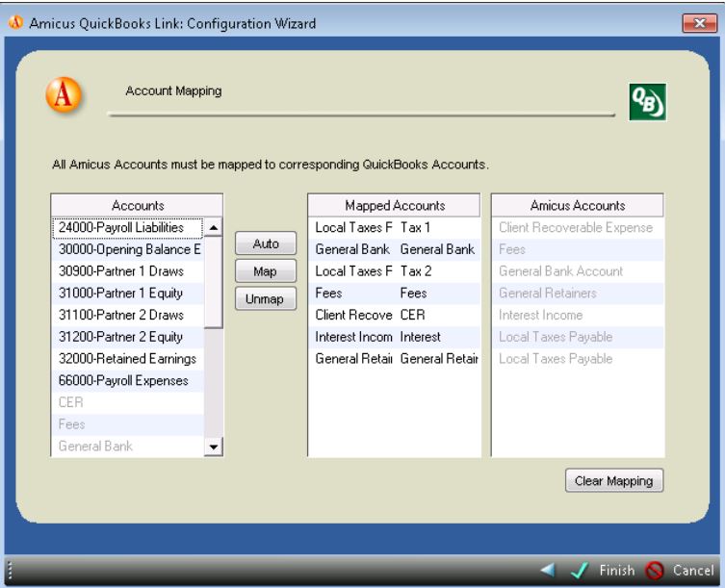The height and width of the screenshot is (588, 725).
Task: Click General Bank Account in Amicus Accounts
Action: (x=578, y=271)
